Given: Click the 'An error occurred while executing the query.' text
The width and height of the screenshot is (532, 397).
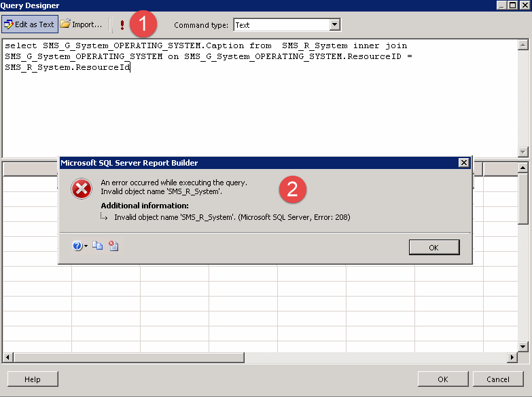Looking at the screenshot, I should (174, 183).
